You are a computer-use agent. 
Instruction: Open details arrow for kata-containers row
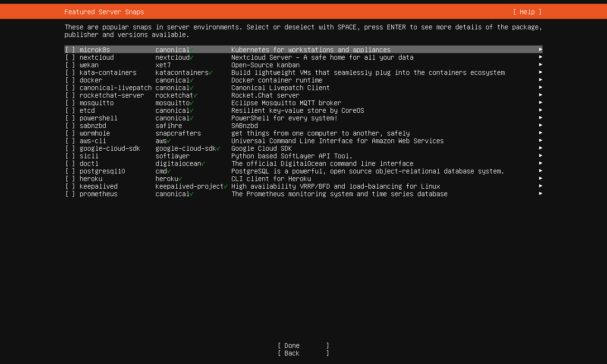click(x=541, y=72)
